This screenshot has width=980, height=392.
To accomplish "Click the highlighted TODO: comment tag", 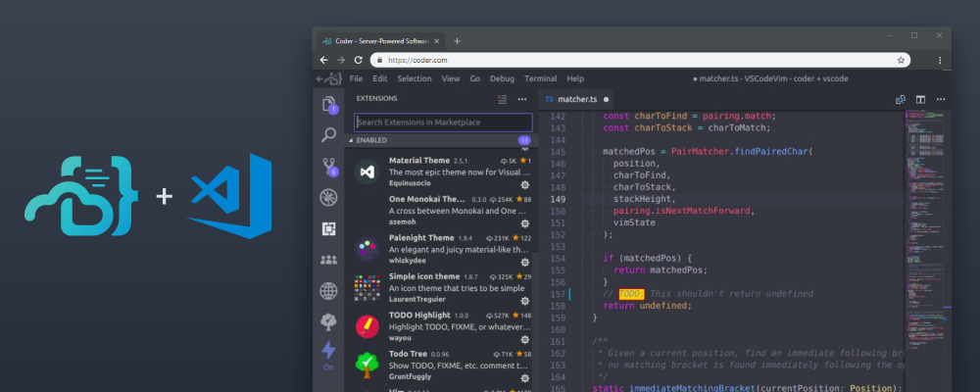I will coord(631,294).
